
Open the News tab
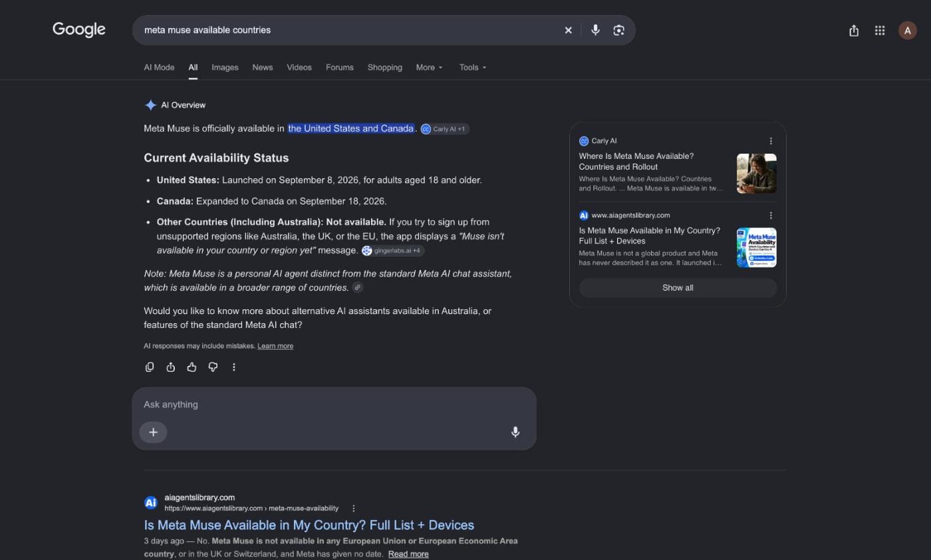(263, 67)
